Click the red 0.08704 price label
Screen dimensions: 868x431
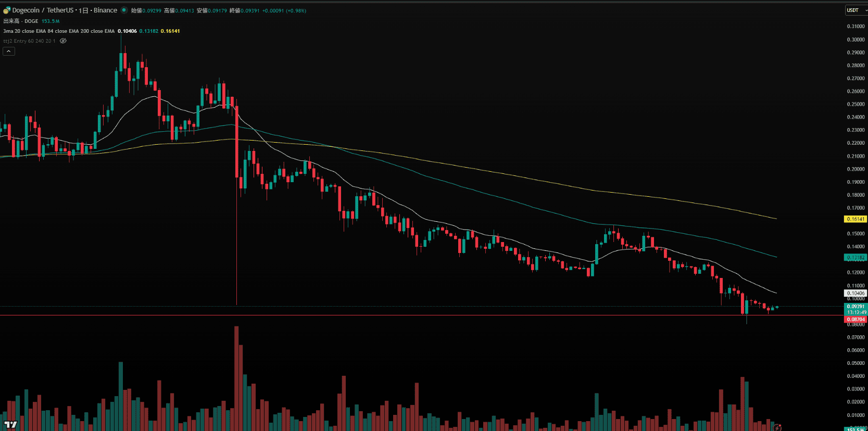pyautogui.click(x=856, y=320)
